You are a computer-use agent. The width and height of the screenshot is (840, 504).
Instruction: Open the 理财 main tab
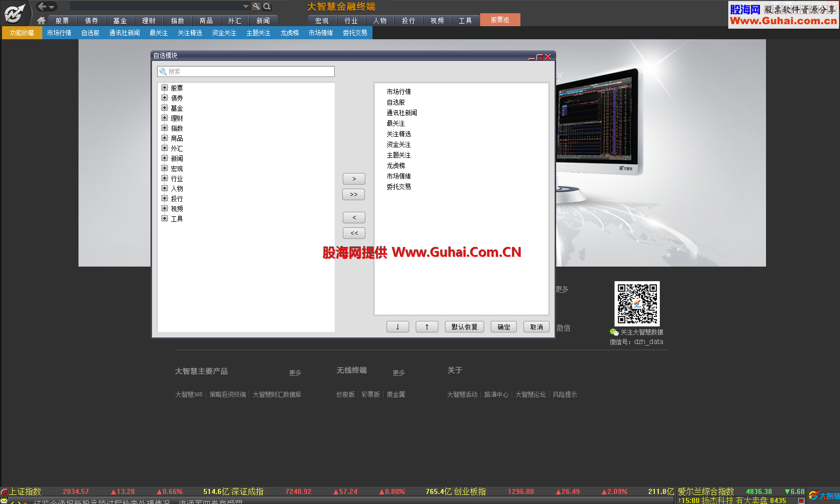coord(148,21)
